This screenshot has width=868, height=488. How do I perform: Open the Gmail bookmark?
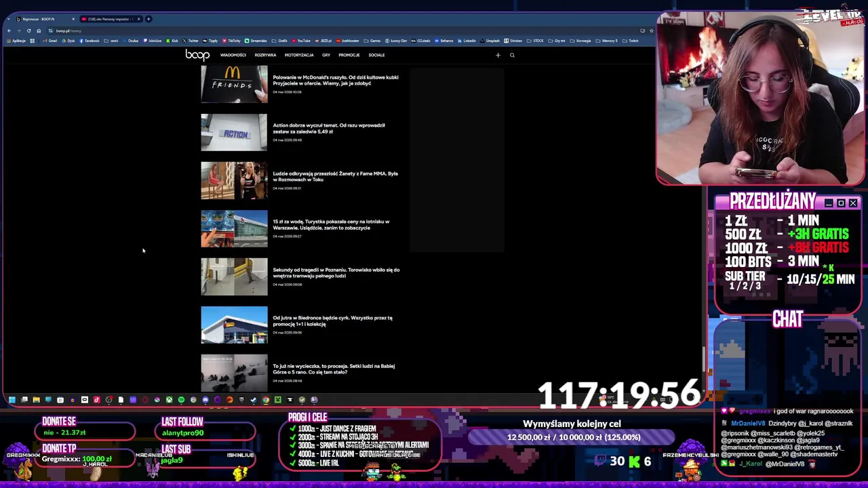50,41
